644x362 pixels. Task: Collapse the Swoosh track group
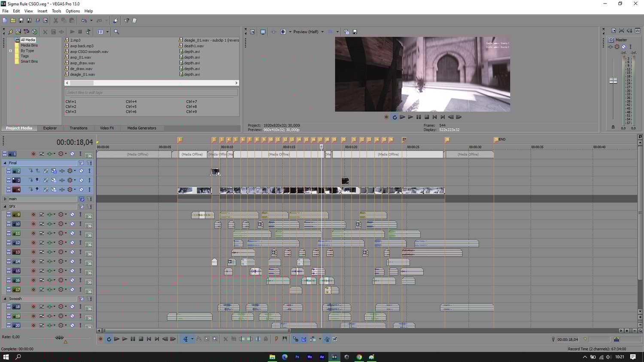click(5, 299)
